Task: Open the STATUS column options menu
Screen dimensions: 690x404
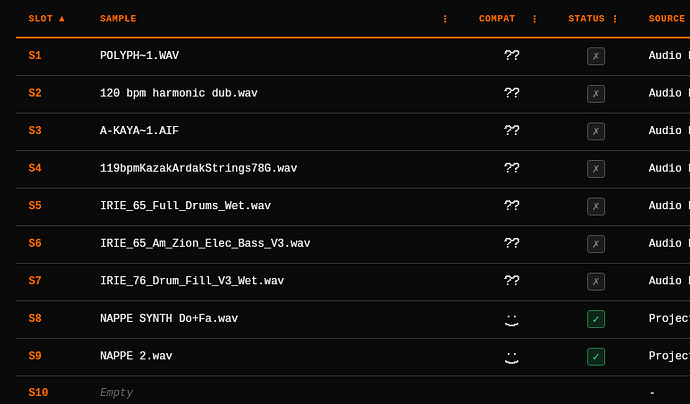Action: coord(615,18)
